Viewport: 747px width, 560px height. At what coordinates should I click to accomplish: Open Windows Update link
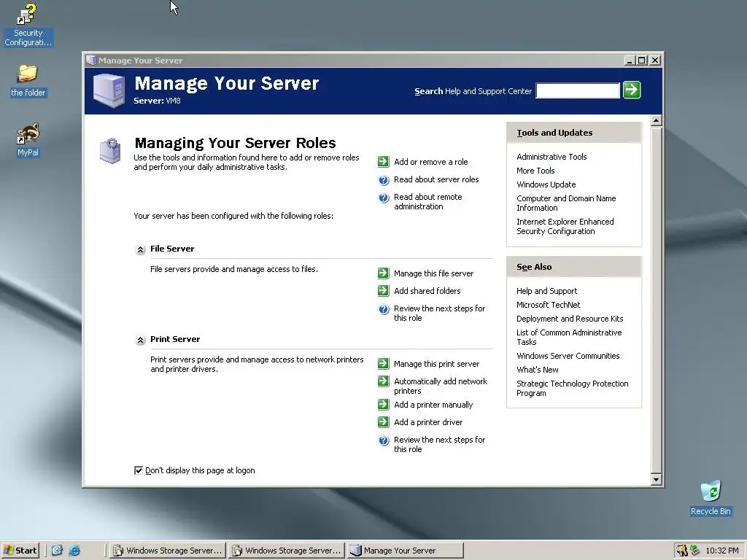(546, 184)
